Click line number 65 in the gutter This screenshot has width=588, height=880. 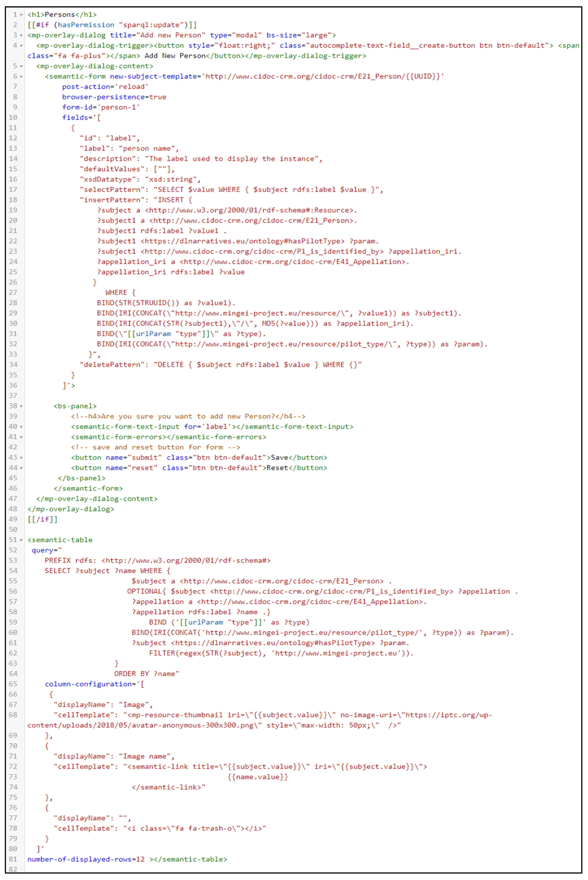pos(13,684)
